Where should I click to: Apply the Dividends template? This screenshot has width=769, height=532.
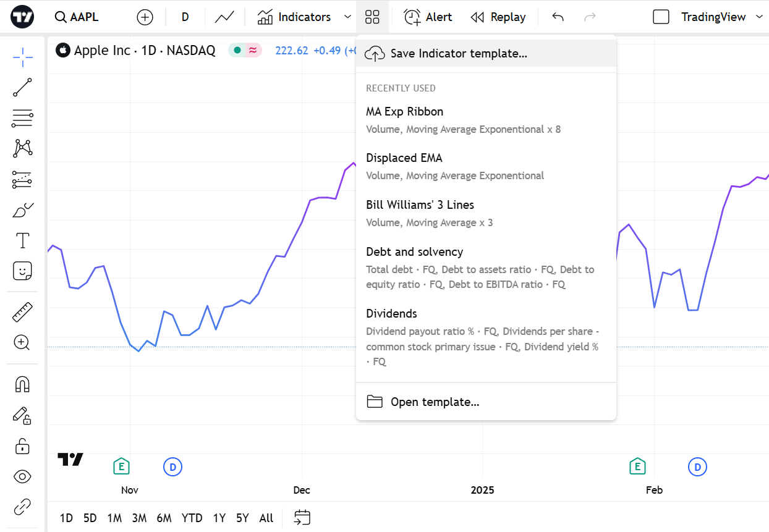tap(486, 337)
